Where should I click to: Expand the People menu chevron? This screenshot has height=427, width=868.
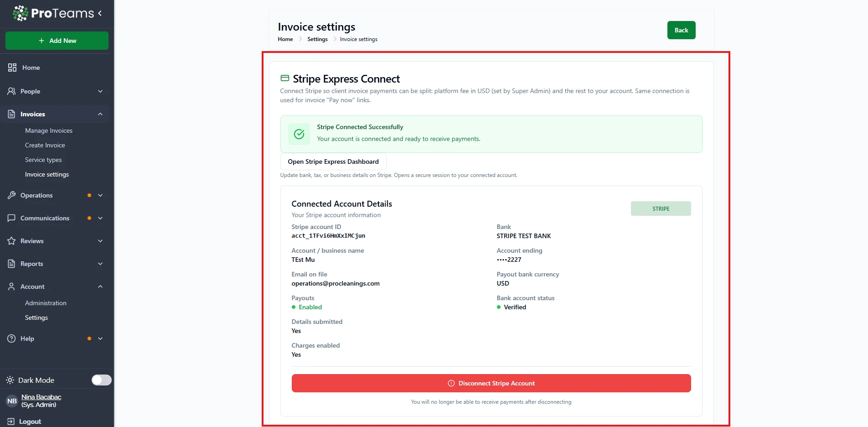pyautogui.click(x=100, y=91)
